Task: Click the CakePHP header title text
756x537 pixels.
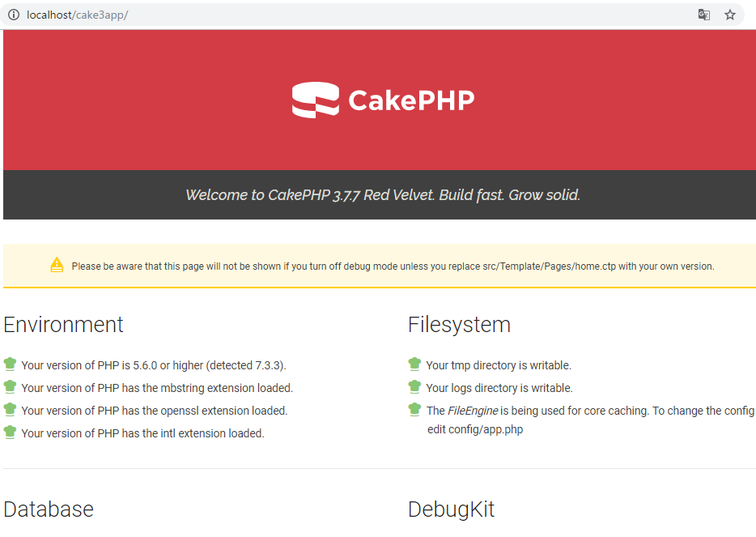Action: coord(411,100)
